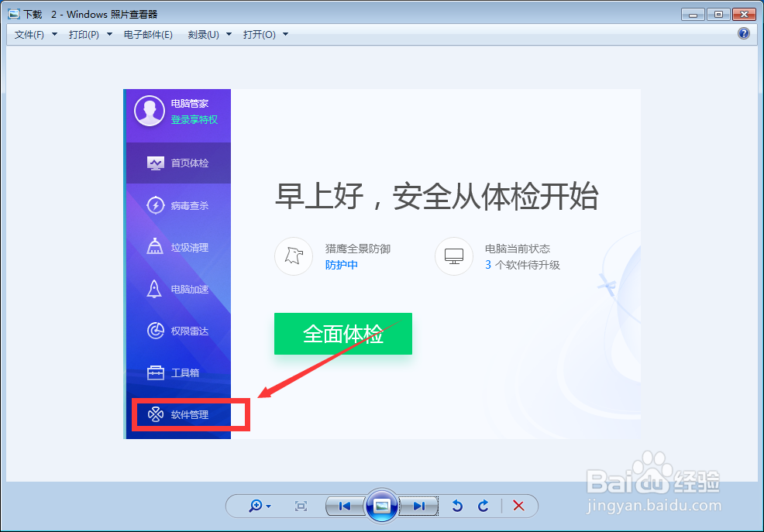Click the 猎鹰全景防御 eagle icon
Viewport: 764px width, 532px height.
[294, 256]
